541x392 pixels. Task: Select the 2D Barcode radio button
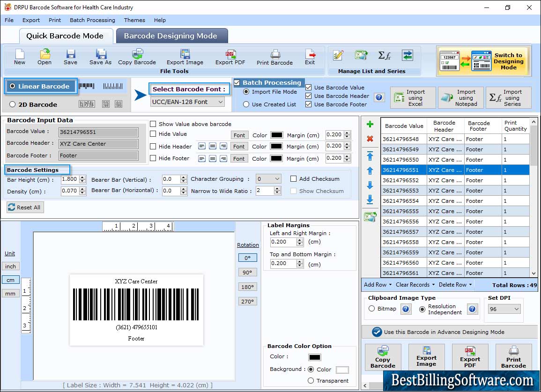click(x=13, y=104)
